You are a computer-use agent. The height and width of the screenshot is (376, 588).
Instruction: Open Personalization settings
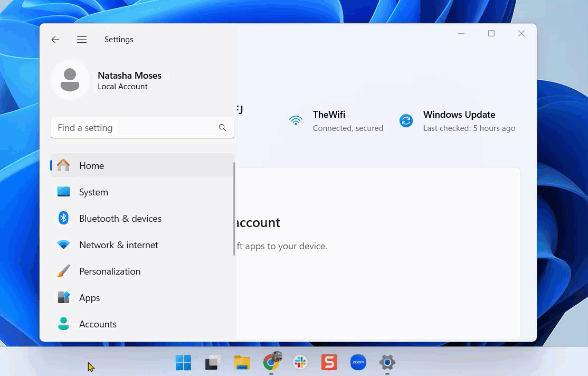[143, 271]
